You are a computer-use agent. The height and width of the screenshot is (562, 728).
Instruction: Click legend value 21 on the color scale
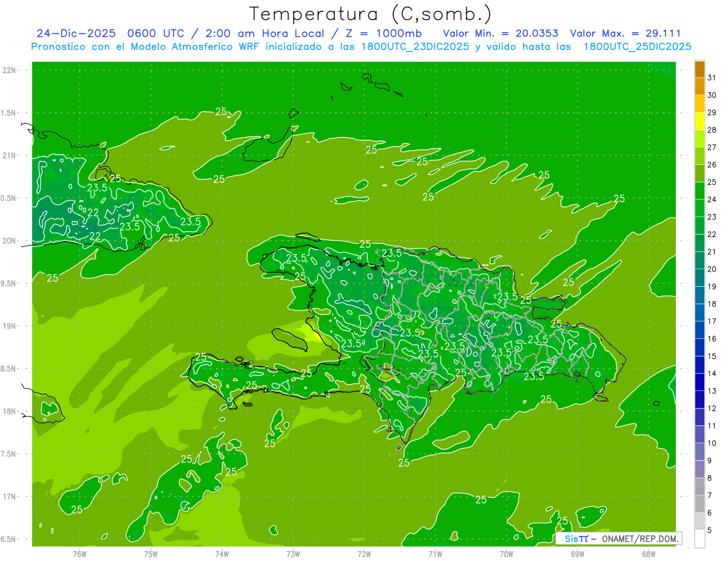click(712, 252)
